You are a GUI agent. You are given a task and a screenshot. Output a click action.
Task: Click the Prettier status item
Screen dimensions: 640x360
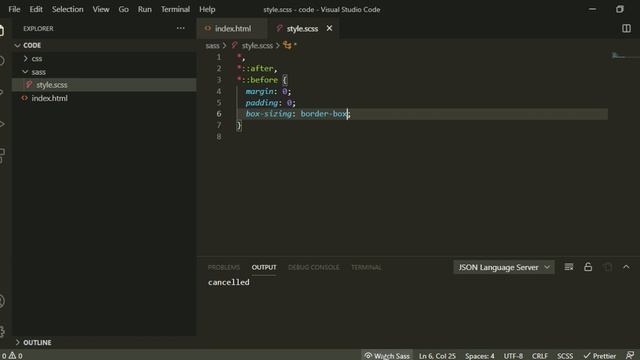[x=600, y=356]
